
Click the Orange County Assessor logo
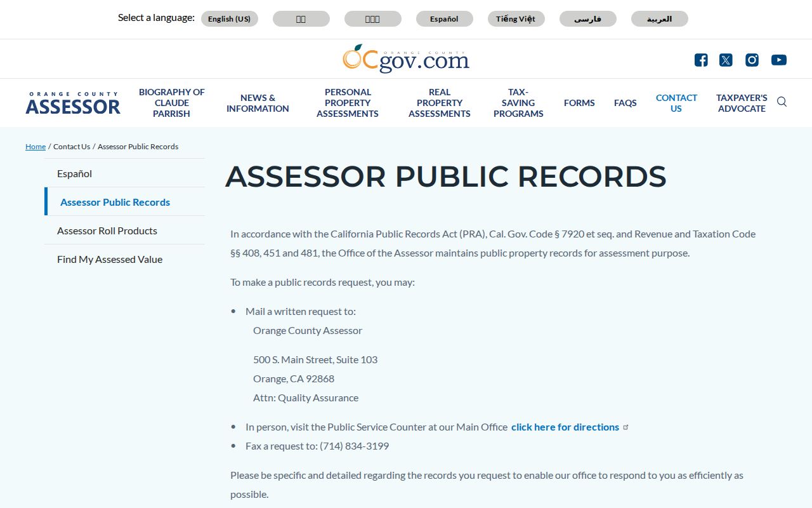(73, 103)
